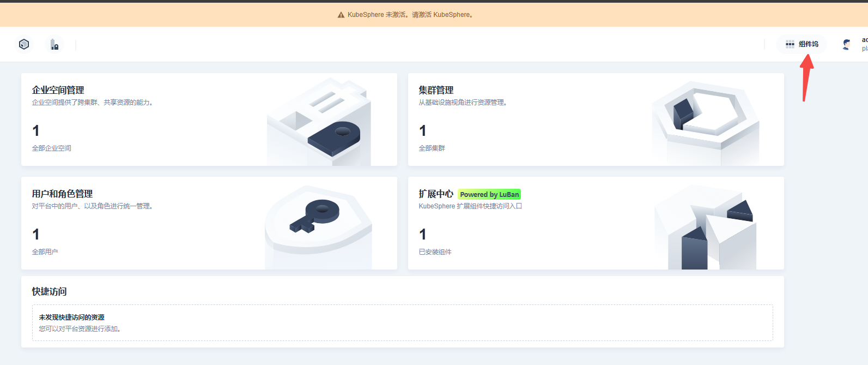Click the shield key illustration
This screenshot has width=868, height=365.
319,227
